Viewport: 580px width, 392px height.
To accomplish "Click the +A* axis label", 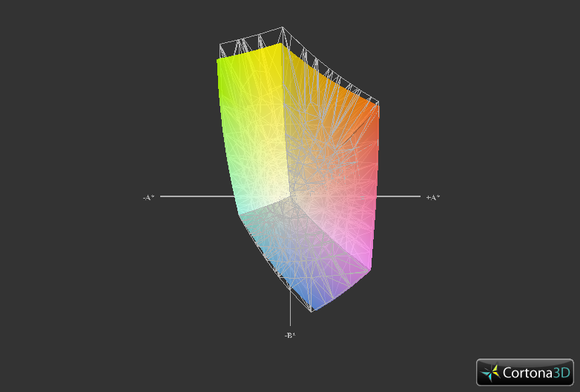I will pyautogui.click(x=433, y=198).
